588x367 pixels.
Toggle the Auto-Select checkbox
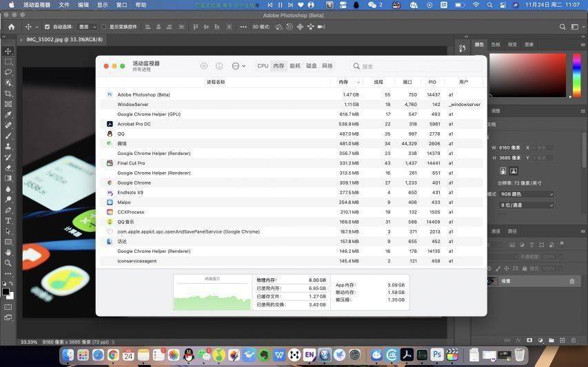[48, 27]
